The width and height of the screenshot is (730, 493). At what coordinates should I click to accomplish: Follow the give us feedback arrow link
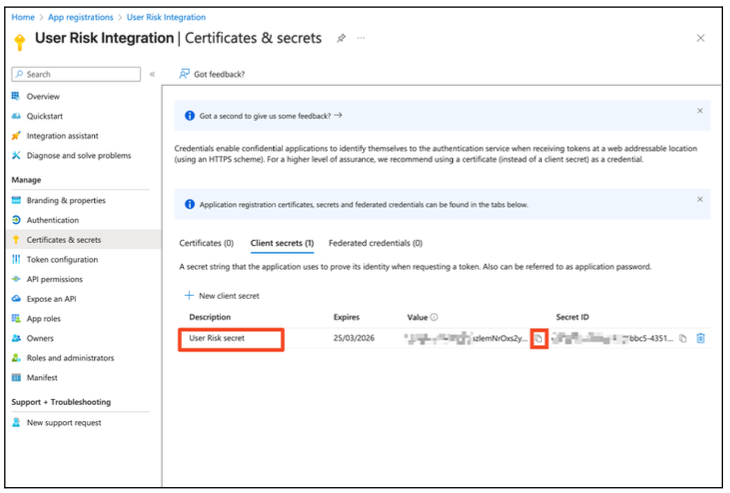point(338,115)
